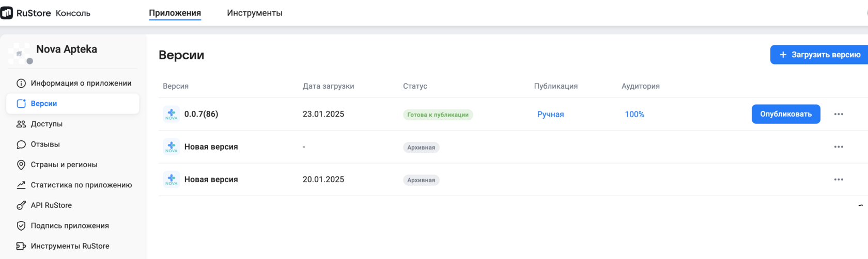Viewport: 868px width, 259px height.
Task: Click the Ручная publication link
Action: [550, 115]
